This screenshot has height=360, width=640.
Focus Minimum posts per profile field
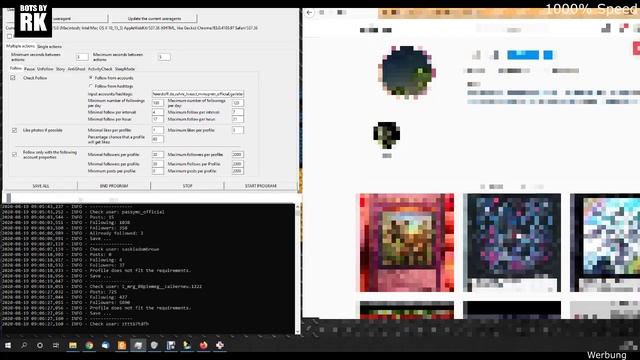pos(158,171)
